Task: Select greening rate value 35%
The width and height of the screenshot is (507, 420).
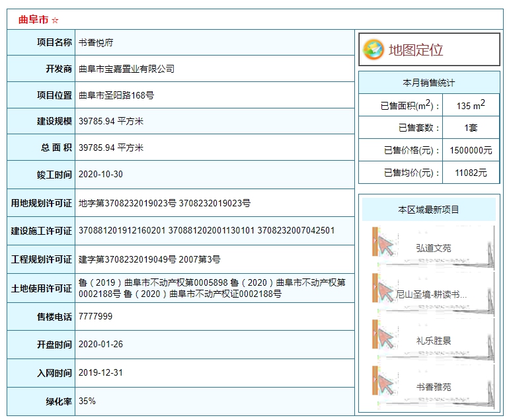Action: click(x=87, y=401)
